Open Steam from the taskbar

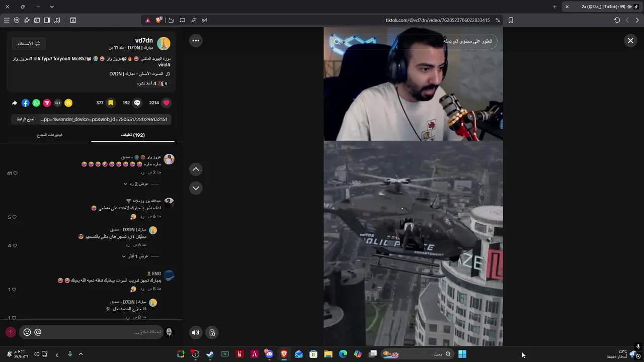210,354
